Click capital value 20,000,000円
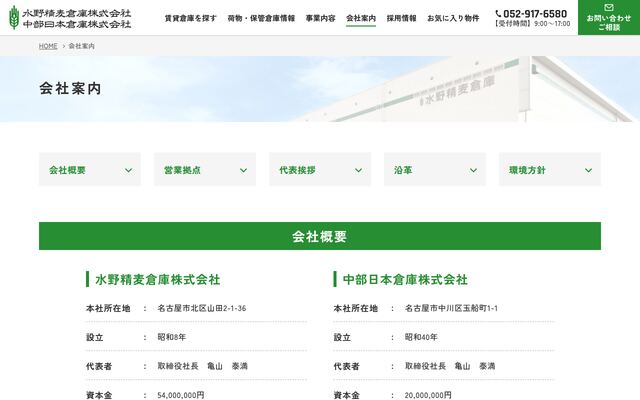The width and height of the screenshot is (640, 400). (x=428, y=395)
